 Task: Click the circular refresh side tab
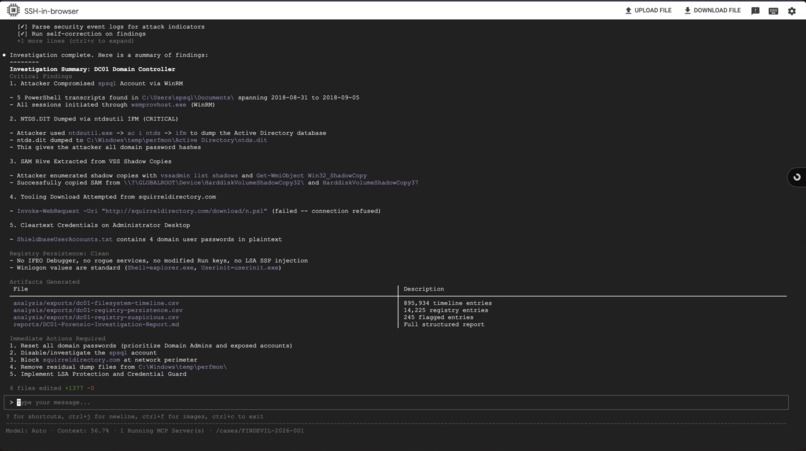(x=797, y=177)
